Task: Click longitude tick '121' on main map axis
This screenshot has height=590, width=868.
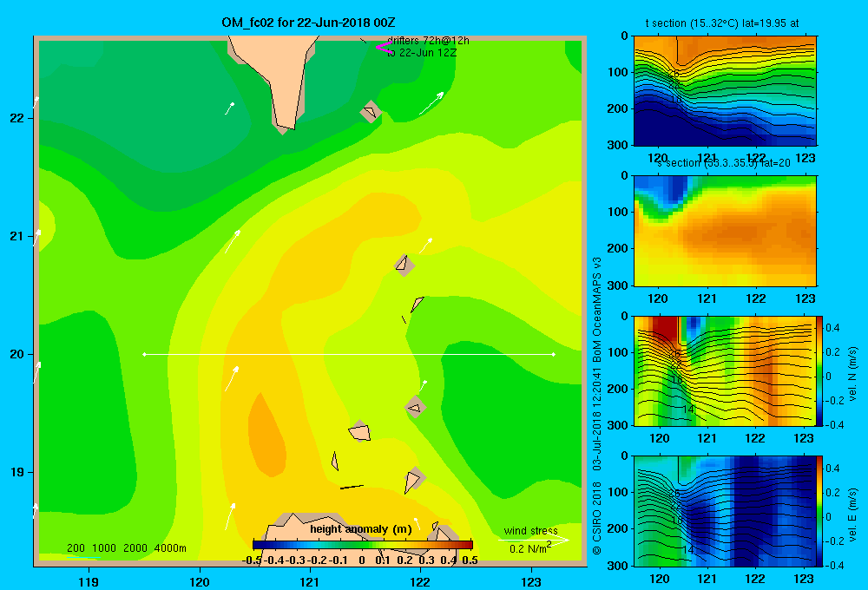Action: [310, 581]
